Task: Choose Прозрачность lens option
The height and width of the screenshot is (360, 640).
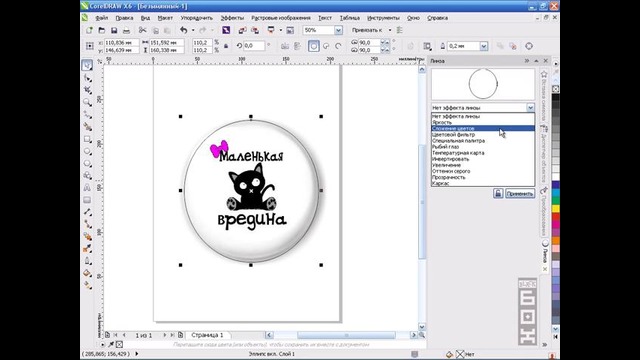Action: [x=483, y=177]
